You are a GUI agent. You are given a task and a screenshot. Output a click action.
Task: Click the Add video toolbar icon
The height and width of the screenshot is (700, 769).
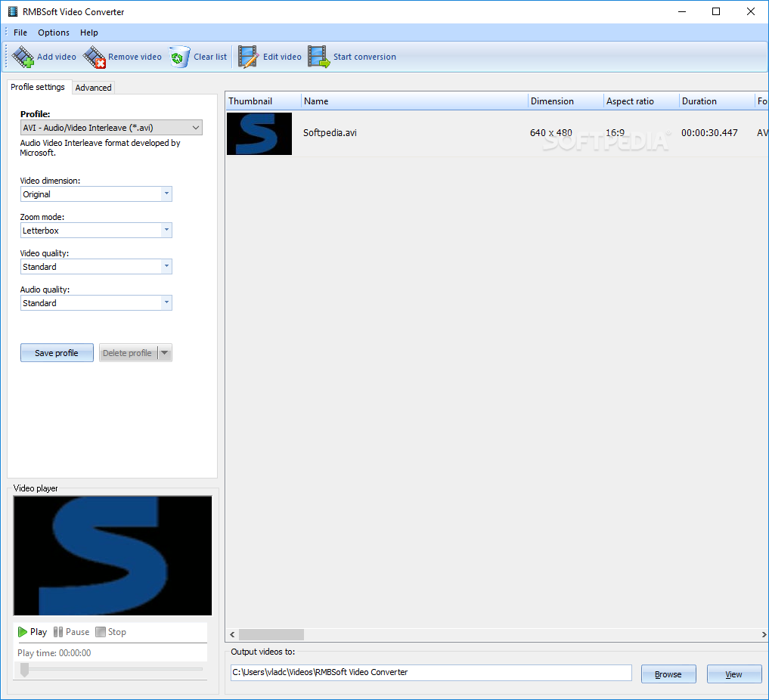pyautogui.click(x=23, y=57)
